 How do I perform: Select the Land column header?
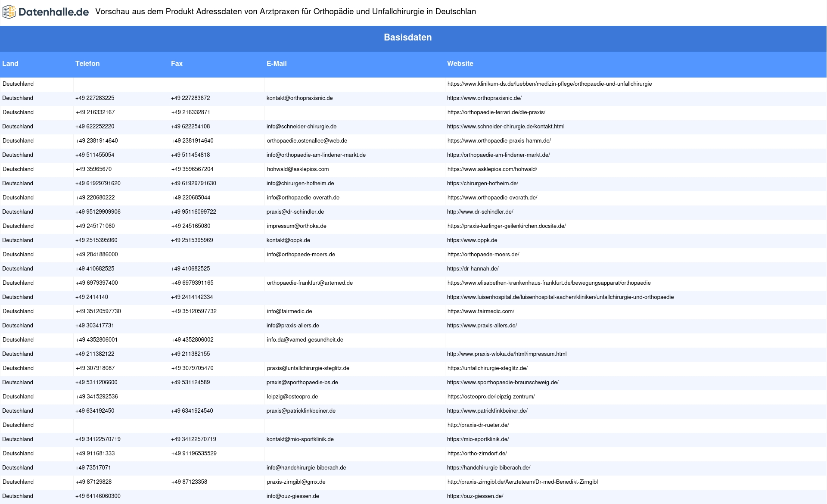(x=10, y=63)
